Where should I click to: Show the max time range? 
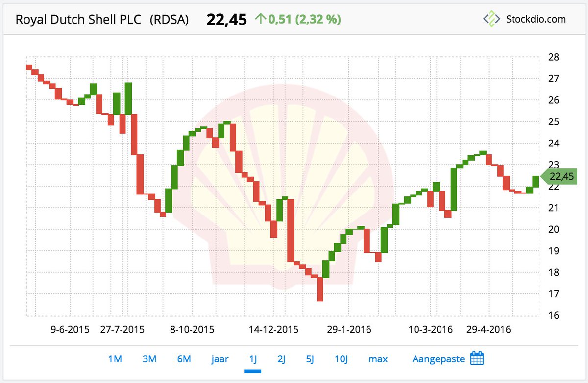(378, 359)
